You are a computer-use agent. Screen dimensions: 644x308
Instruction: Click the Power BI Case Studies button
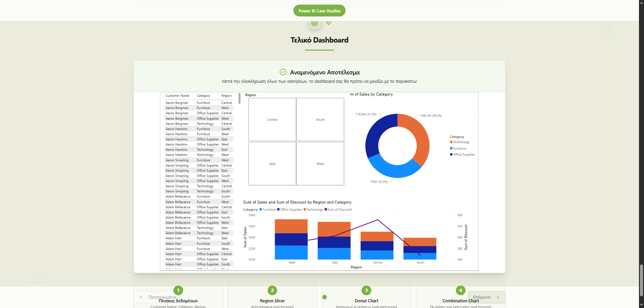[x=319, y=10]
